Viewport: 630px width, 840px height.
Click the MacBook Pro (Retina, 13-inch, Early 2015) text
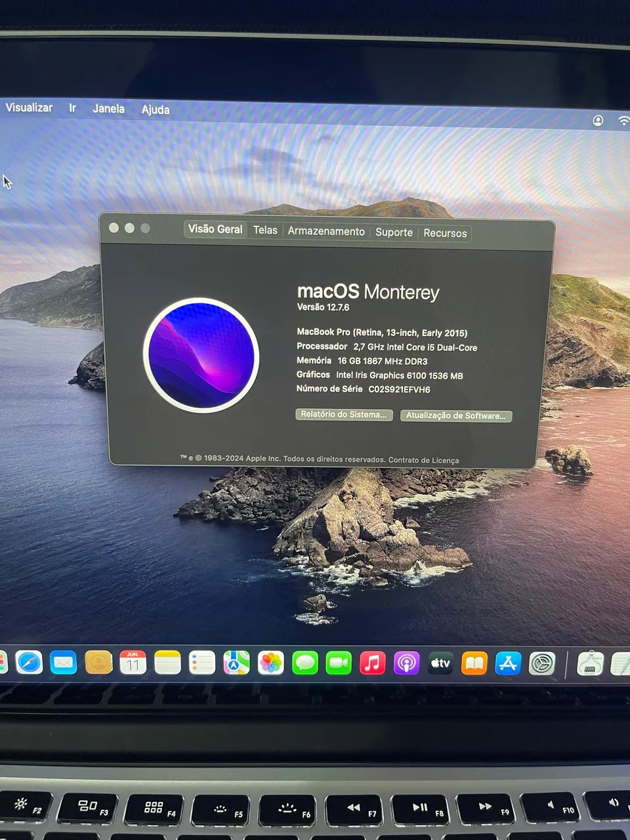[382, 333]
